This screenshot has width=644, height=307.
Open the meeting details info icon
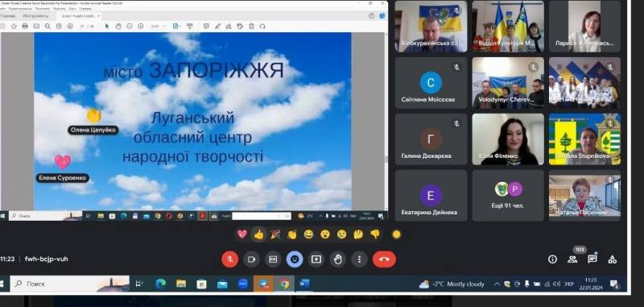point(553,259)
